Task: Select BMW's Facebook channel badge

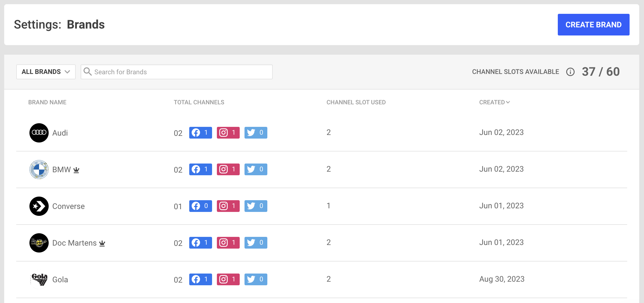Action: tap(201, 169)
